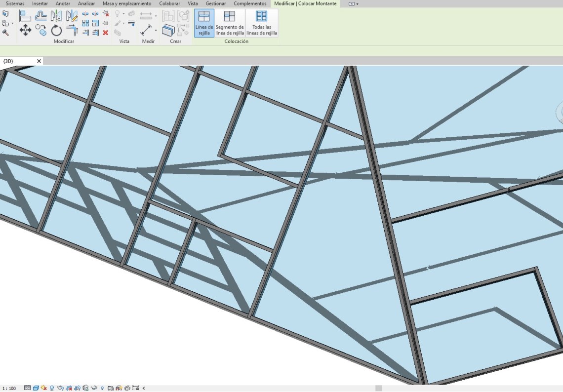
Task: Open the Medir measure tool dropdown arrow
Action: tap(156, 31)
